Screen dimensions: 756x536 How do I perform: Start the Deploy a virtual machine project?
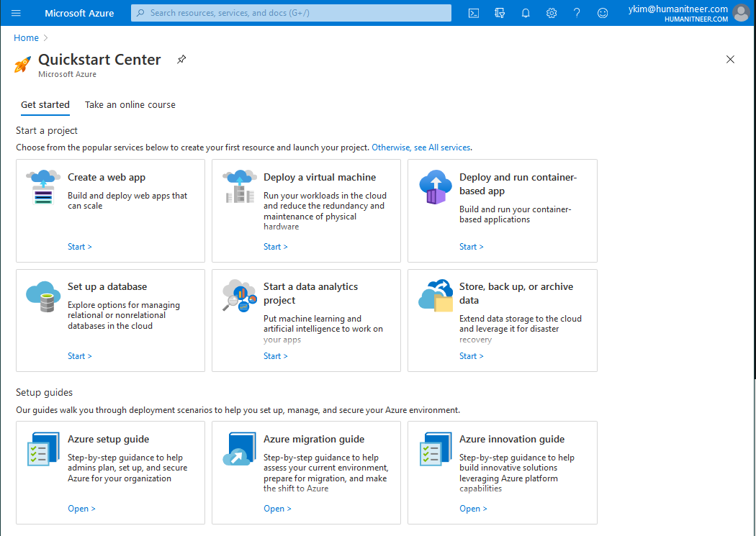pos(275,247)
